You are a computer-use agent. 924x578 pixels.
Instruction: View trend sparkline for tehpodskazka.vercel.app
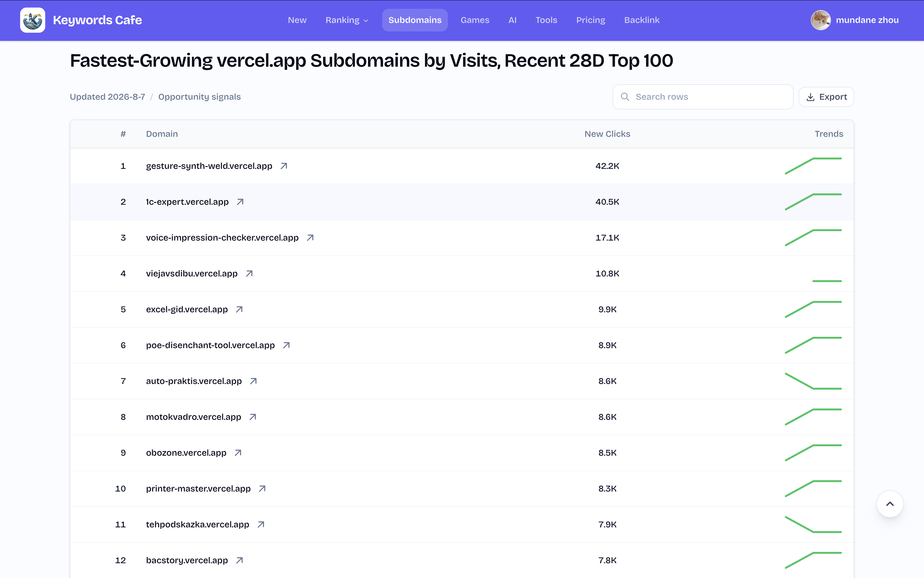(813, 525)
